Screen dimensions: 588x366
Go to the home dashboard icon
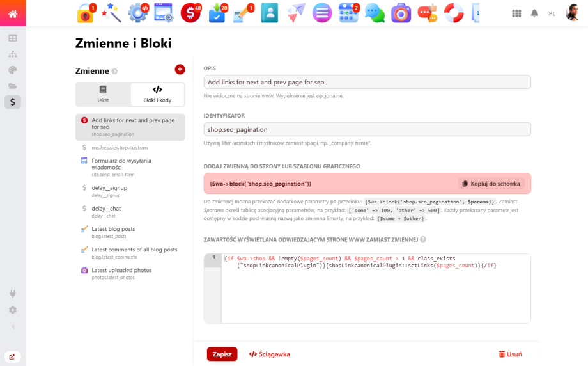click(13, 13)
